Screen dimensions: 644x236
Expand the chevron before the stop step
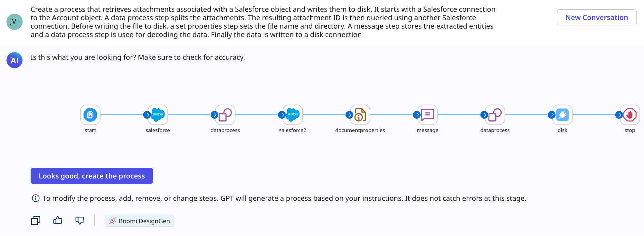[x=620, y=114]
